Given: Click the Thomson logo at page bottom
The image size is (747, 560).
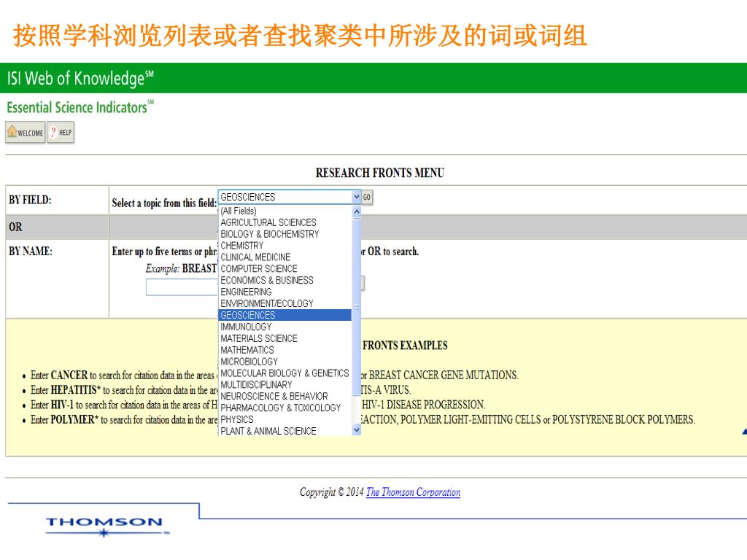Looking at the screenshot, I should [107, 526].
